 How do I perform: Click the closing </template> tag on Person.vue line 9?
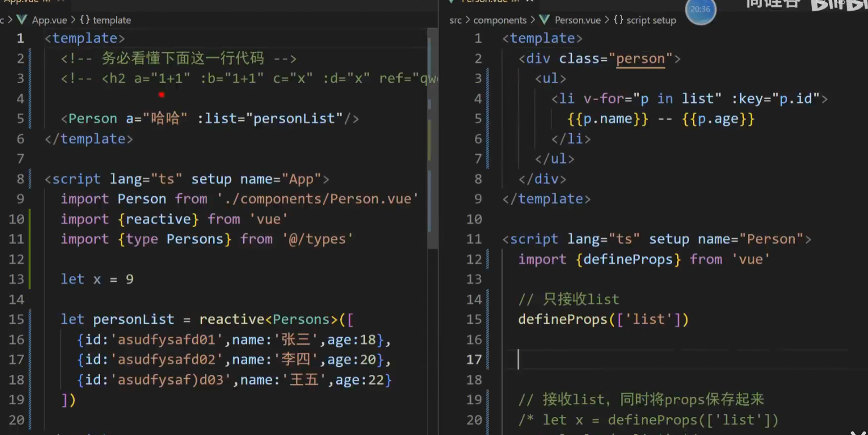(x=546, y=199)
